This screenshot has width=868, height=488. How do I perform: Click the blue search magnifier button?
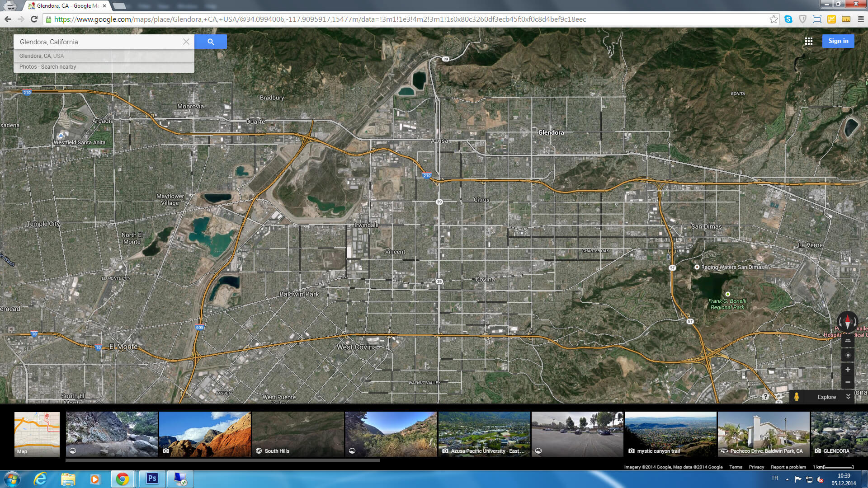[211, 42]
